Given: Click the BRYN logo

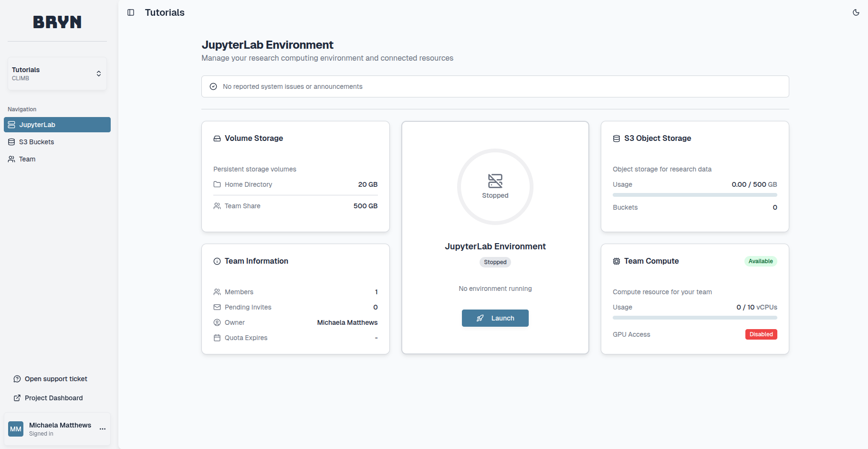Looking at the screenshot, I should pyautogui.click(x=57, y=22).
